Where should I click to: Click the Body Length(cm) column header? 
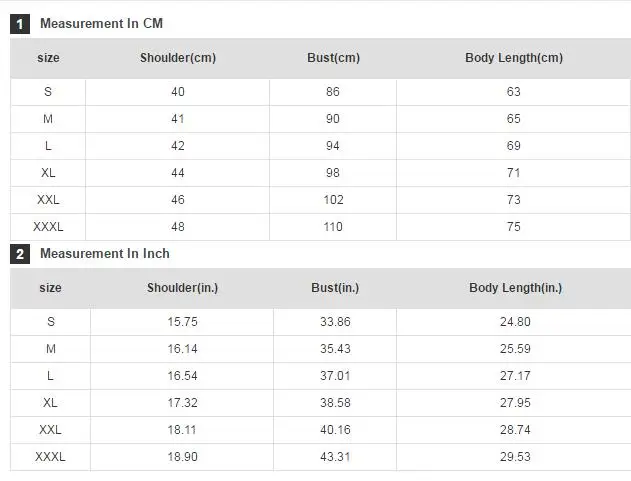point(514,58)
